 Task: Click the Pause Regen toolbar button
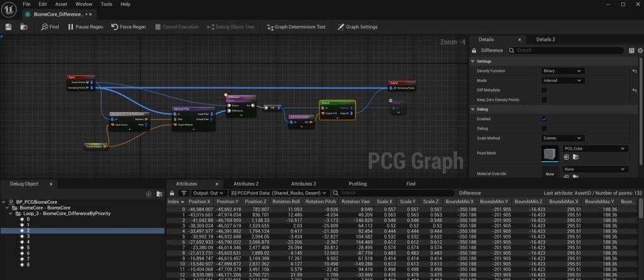pyautogui.click(x=84, y=27)
